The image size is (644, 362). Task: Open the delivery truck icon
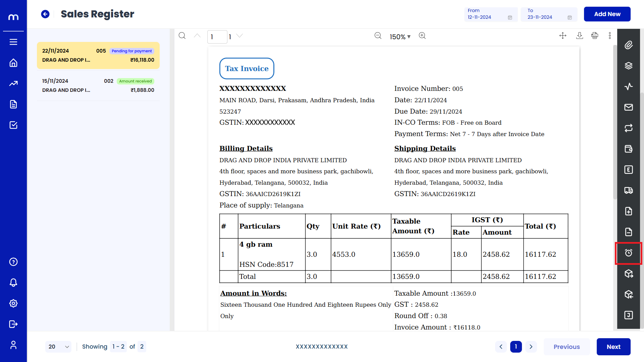point(629,190)
